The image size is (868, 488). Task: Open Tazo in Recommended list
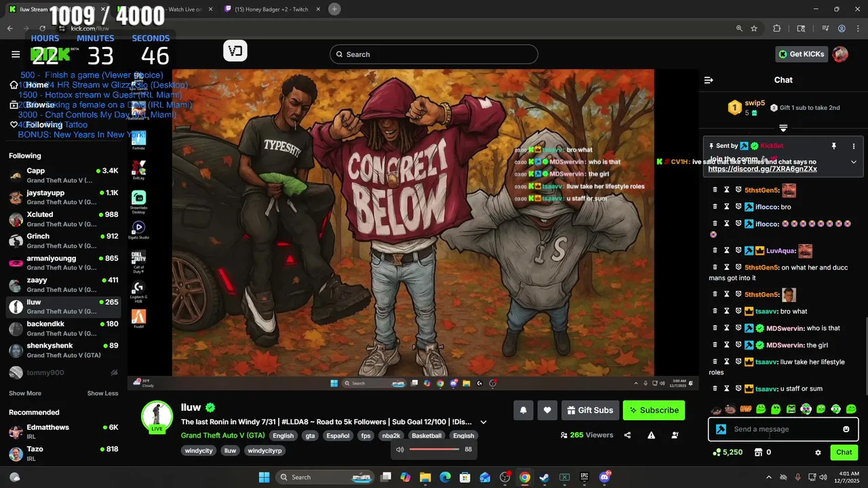pyautogui.click(x=64, y=453)
